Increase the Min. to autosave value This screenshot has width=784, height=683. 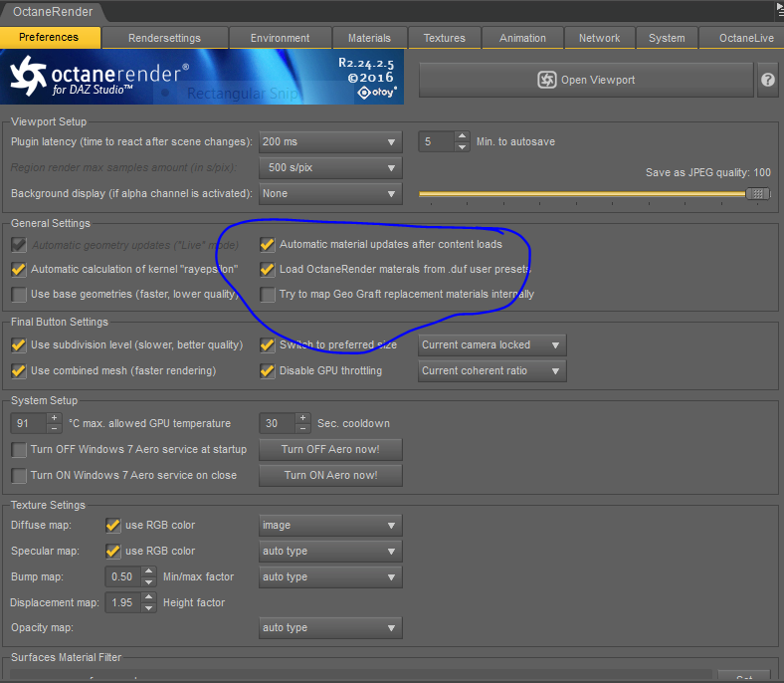pos(462,136)
